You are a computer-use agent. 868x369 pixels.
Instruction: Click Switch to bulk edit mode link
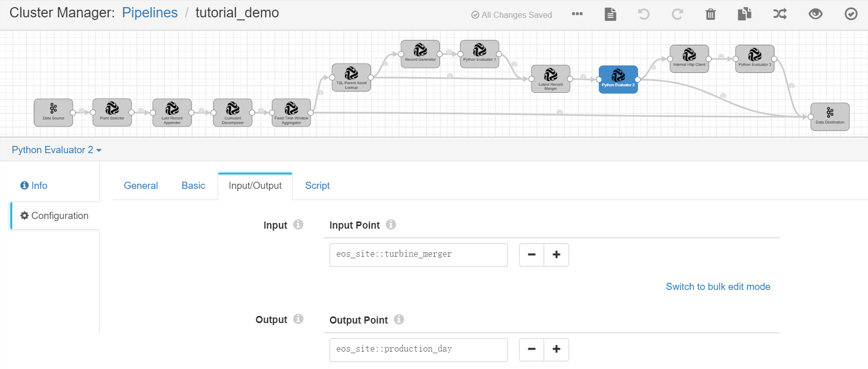click(x=718, y=287)
